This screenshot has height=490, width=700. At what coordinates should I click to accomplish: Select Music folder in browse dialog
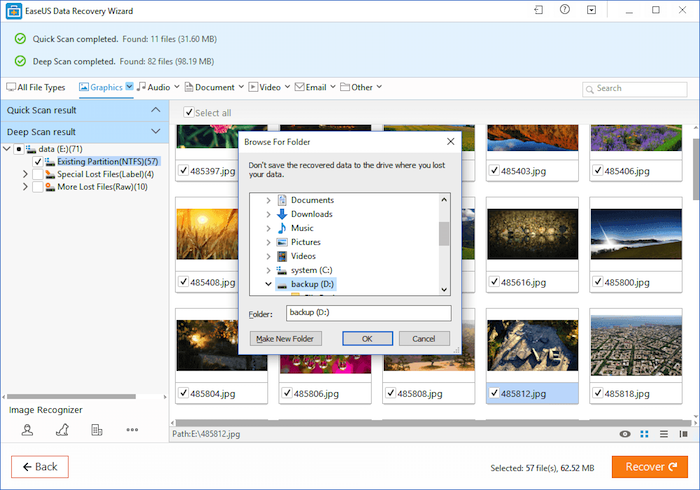(x=302, y=228)
